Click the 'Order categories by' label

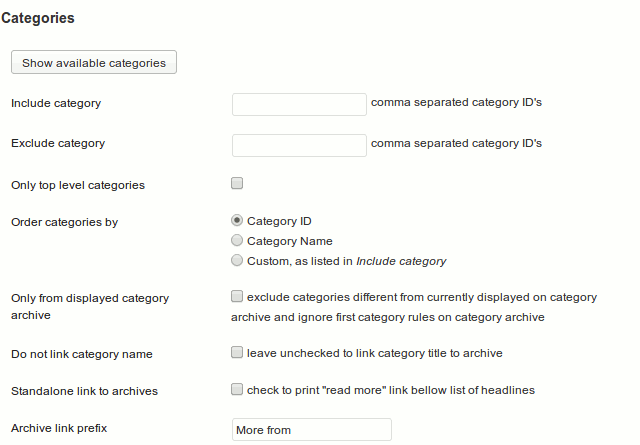(x=64, y=222)
